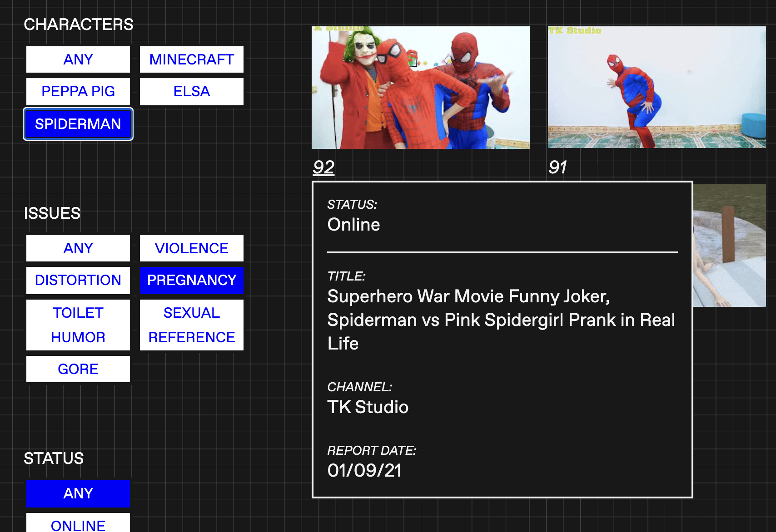
Task: Open video 91 thumbnail of Spiderman
Action: [657, 88]
